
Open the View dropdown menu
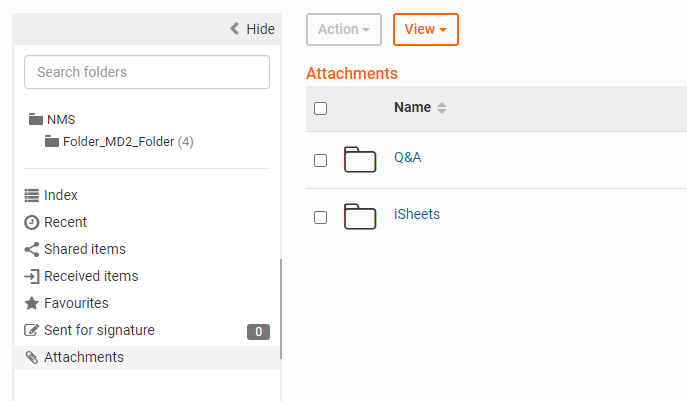click(x=426, y=29)
